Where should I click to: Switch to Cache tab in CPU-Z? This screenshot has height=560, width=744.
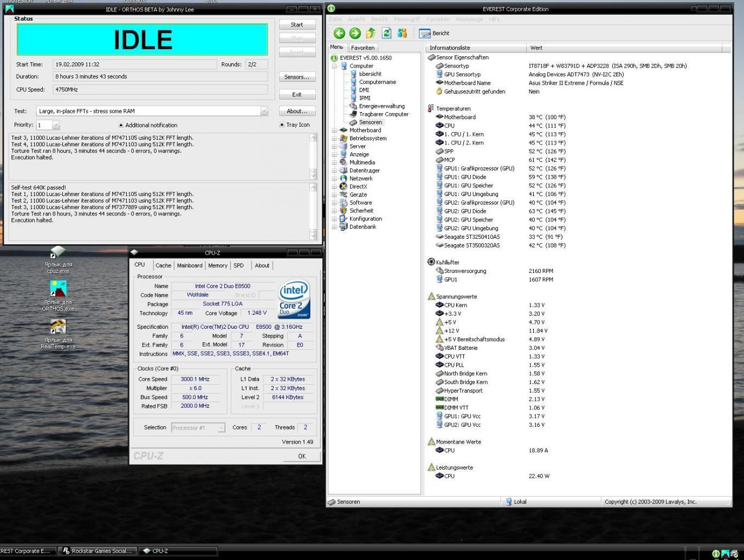163,265
